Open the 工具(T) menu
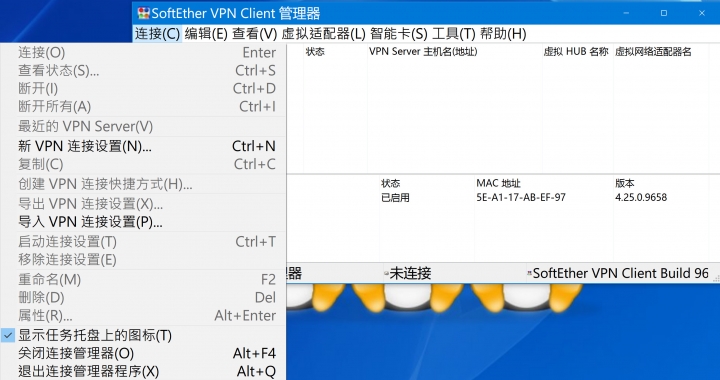This screenshot has width=720, height=380. tap(453, 34)
